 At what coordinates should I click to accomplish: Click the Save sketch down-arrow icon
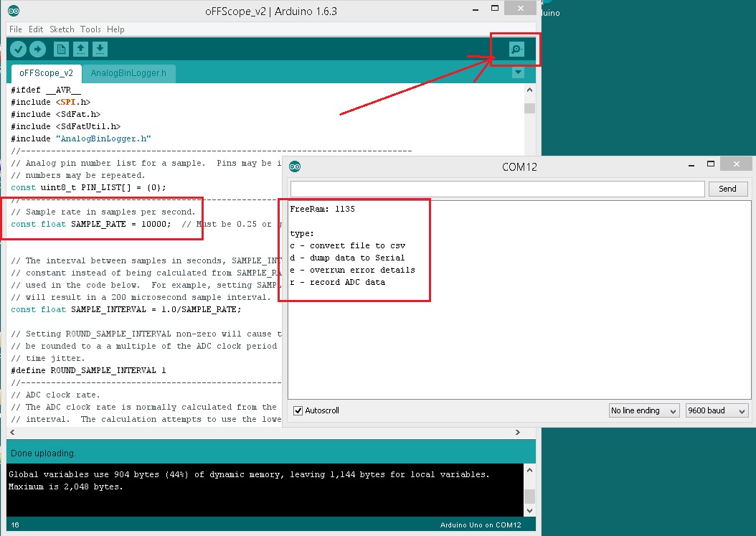(100, 49)
